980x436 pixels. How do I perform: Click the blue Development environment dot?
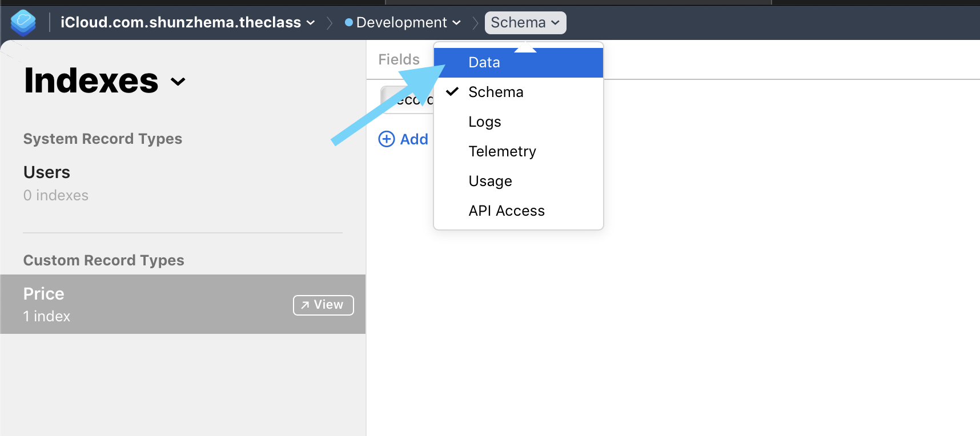(x=349, y=22)
